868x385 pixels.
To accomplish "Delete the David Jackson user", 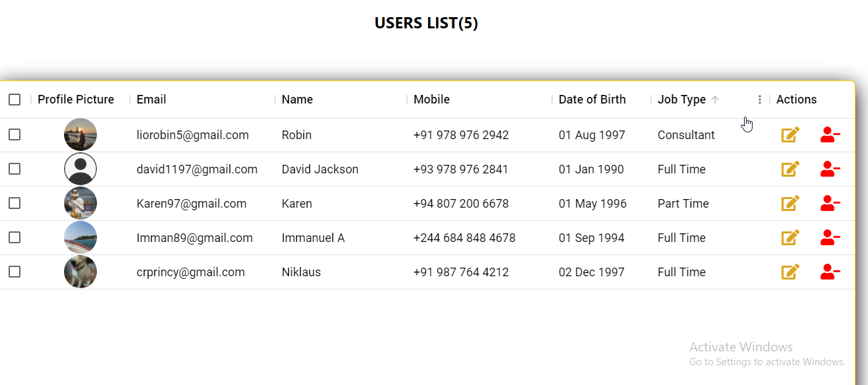I will click(x=830, y=169).
